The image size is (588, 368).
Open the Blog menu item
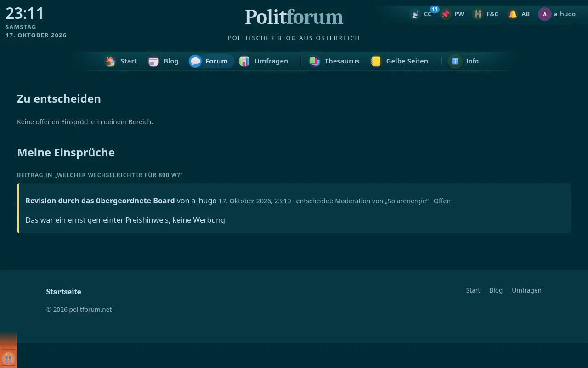(x=171, y=61)
